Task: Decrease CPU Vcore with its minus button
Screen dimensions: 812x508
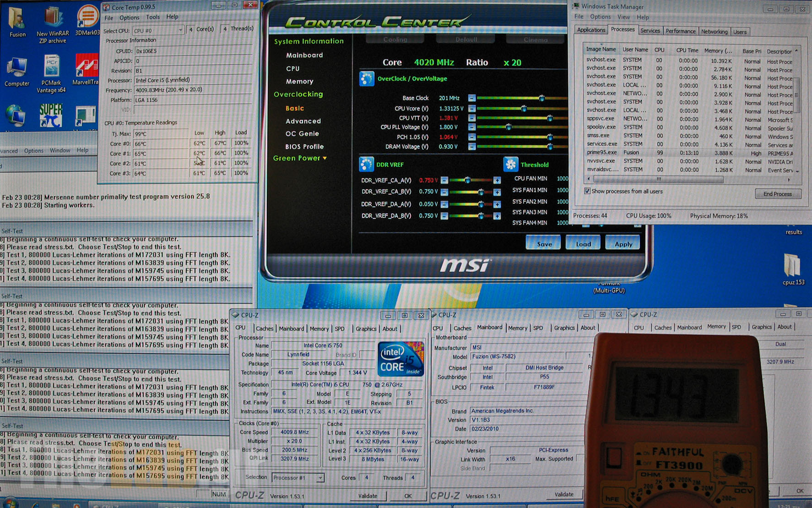Action: (x=471, y=109)
